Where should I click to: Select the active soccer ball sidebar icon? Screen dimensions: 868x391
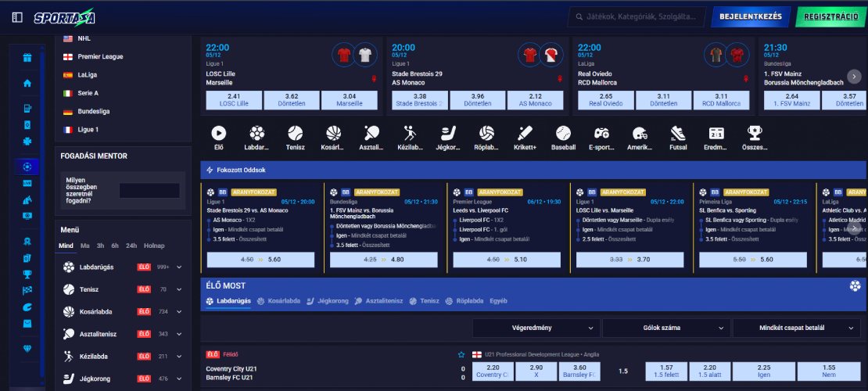(x=27, y=166)
